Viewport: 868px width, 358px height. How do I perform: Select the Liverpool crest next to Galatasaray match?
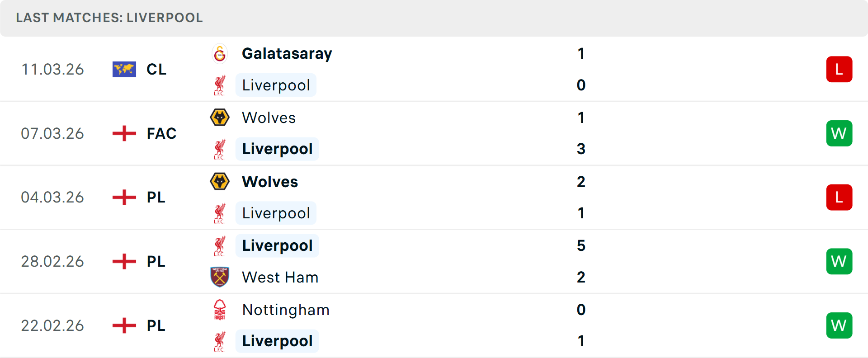coord(220,85)
